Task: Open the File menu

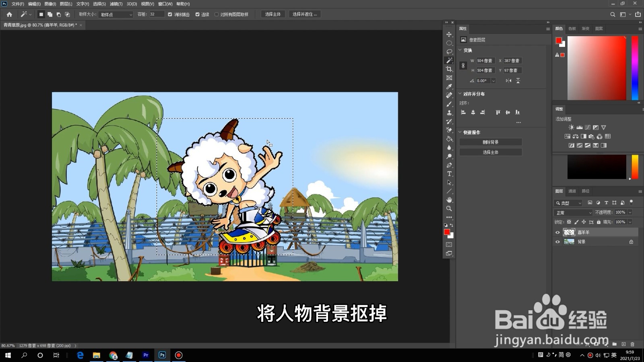Action: click(18, 4)
